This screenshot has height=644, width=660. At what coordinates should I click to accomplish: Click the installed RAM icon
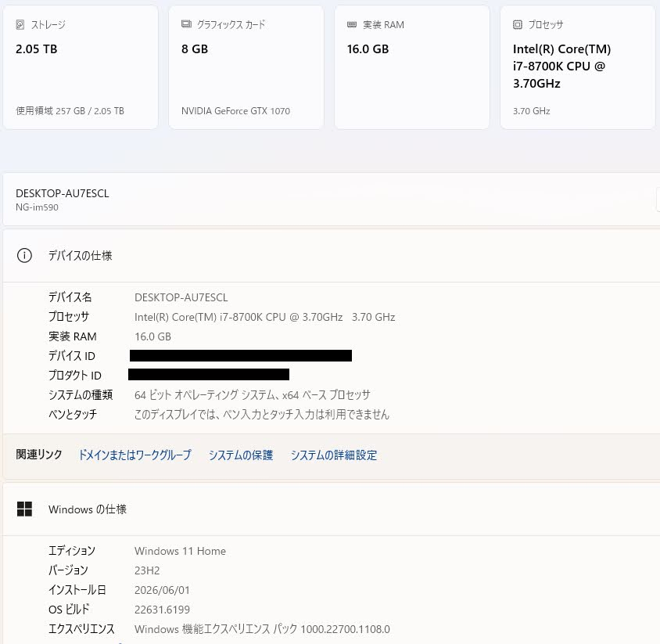pyautogui.click(x=352, y=25)
